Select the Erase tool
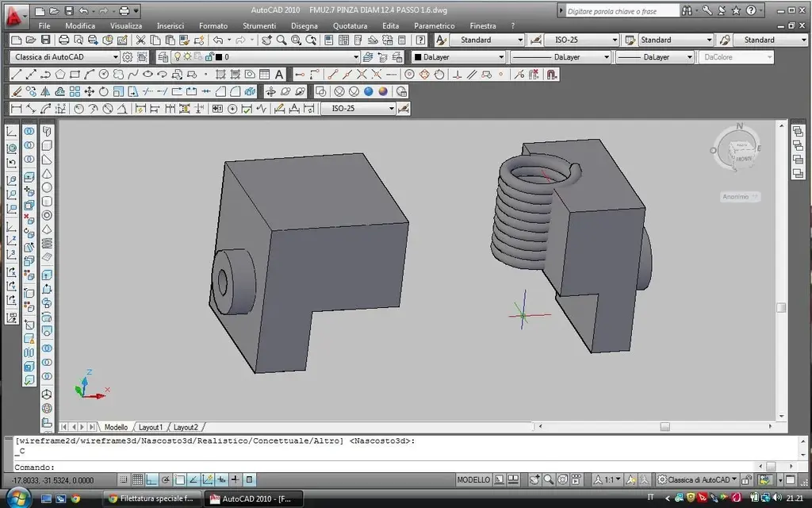 coord(17,92)
